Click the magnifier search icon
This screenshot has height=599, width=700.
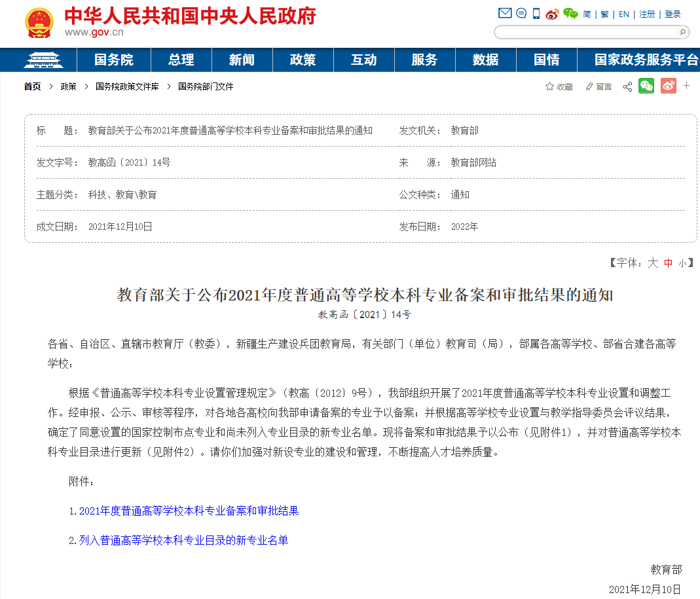coord(682,32)
